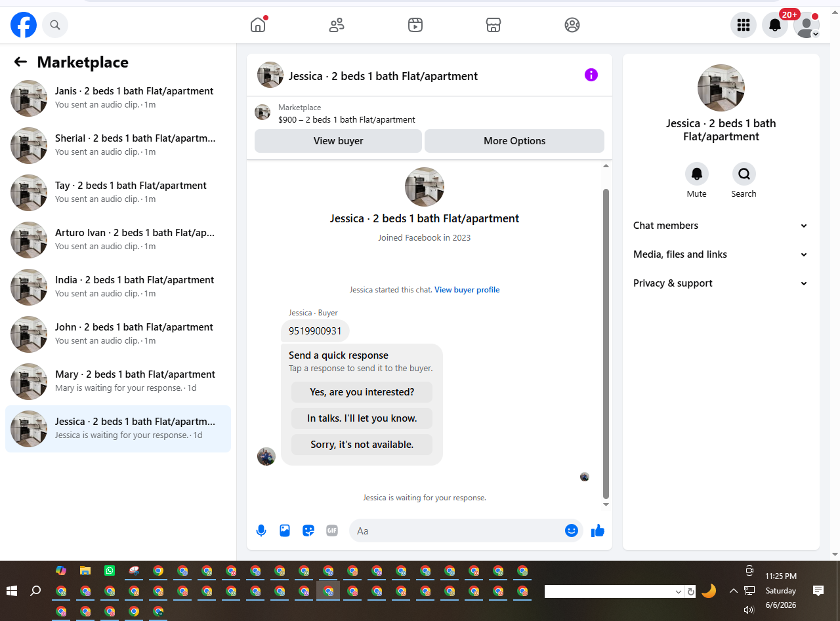Send quick reply "Sorry, it's not available."

point(362,445)
